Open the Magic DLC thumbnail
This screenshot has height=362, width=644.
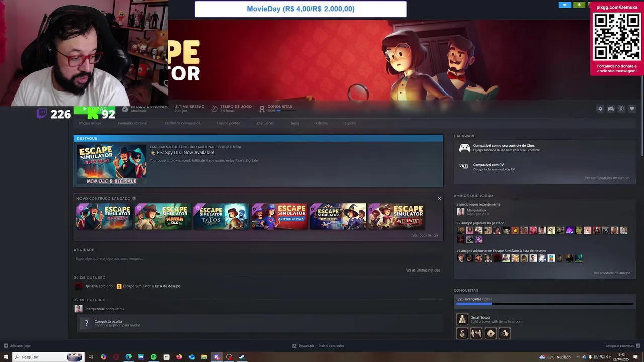click(338, 216)
